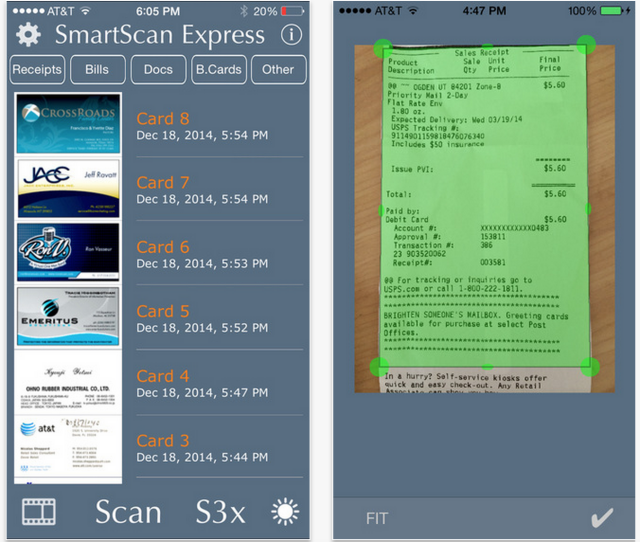Tap the FIT button

point(377,519)
